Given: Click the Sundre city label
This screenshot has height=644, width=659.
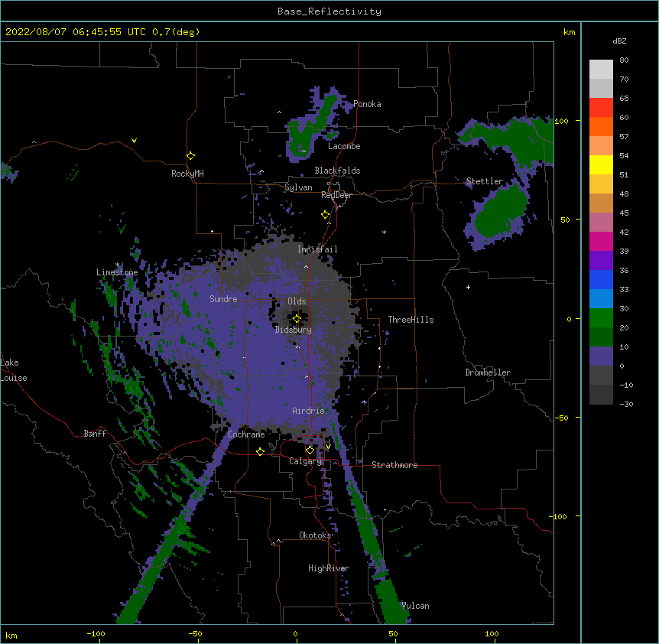Looking at the screenshot, I should click(x=223, y=299).
